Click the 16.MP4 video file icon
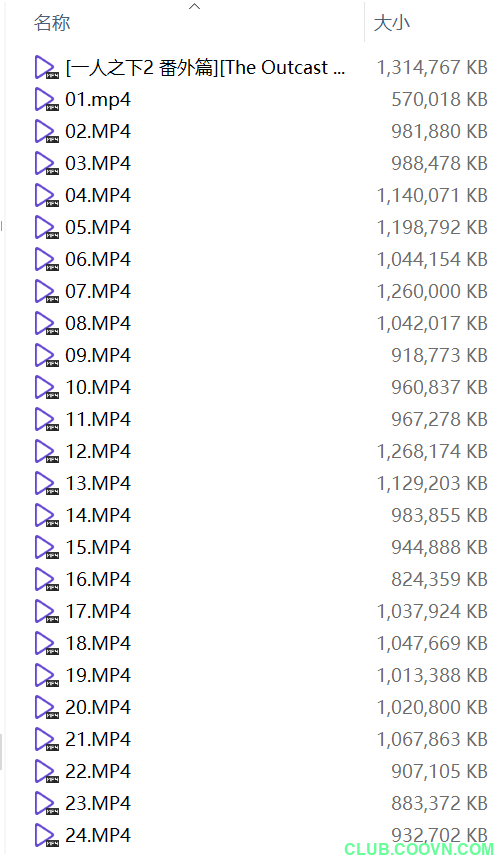 (46, 579)
